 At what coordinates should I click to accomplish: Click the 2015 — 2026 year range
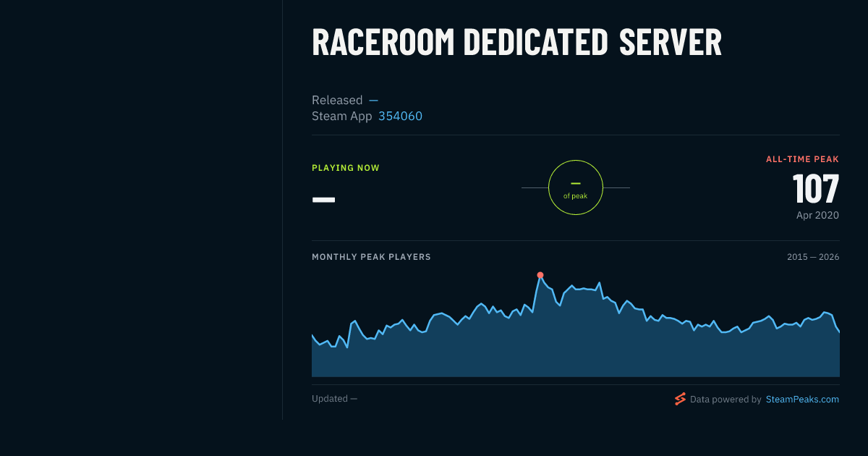tap(813, 257)
